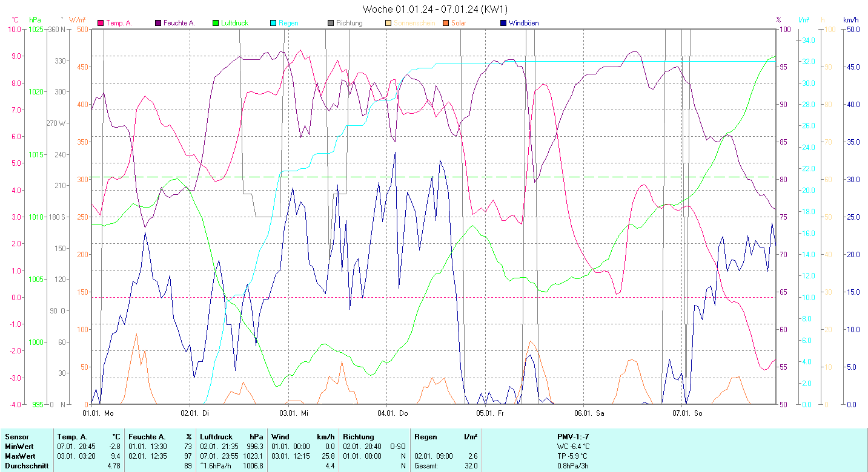
Task: Click the green Luftdruck legend swatch
Action: click(x=216, y=23)
